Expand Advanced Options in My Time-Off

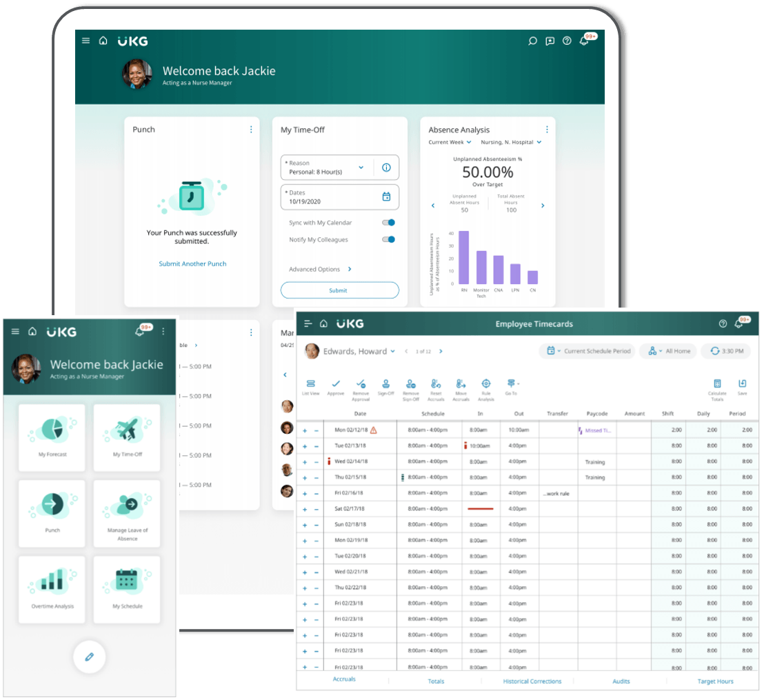[320, 269]
